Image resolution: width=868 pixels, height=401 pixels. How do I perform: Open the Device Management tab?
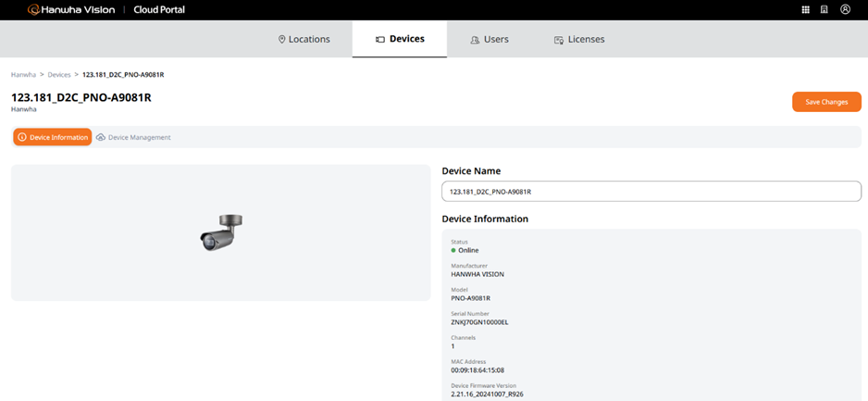coord(133,137)
